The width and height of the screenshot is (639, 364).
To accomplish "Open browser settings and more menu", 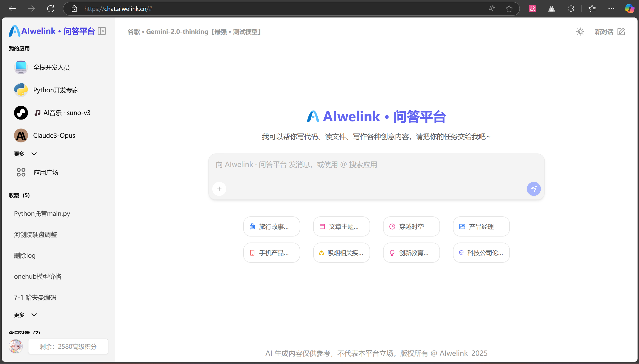I will click(611, 9).
